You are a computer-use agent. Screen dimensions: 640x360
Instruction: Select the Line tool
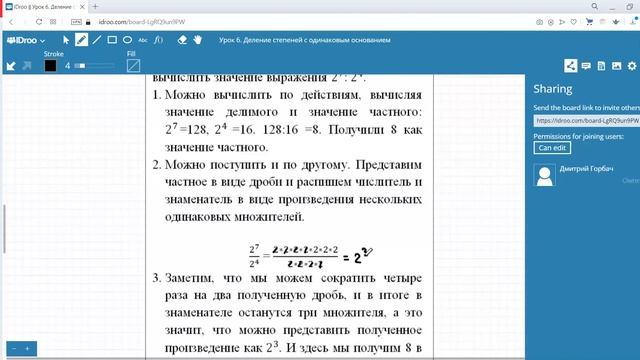pos(97,40)
